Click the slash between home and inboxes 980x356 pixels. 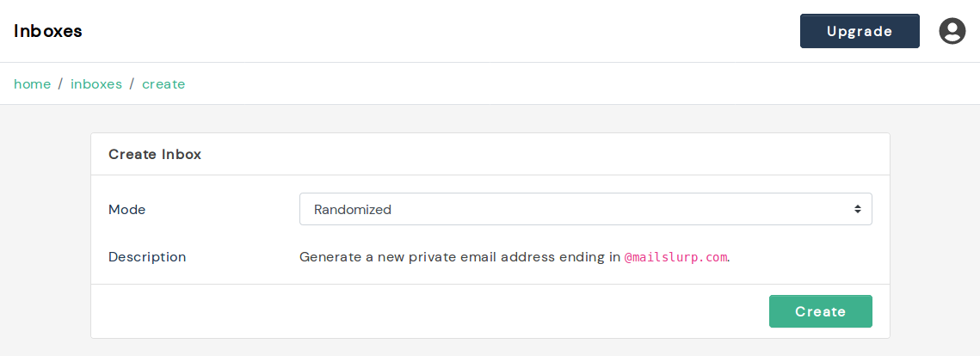pos(60,84)
